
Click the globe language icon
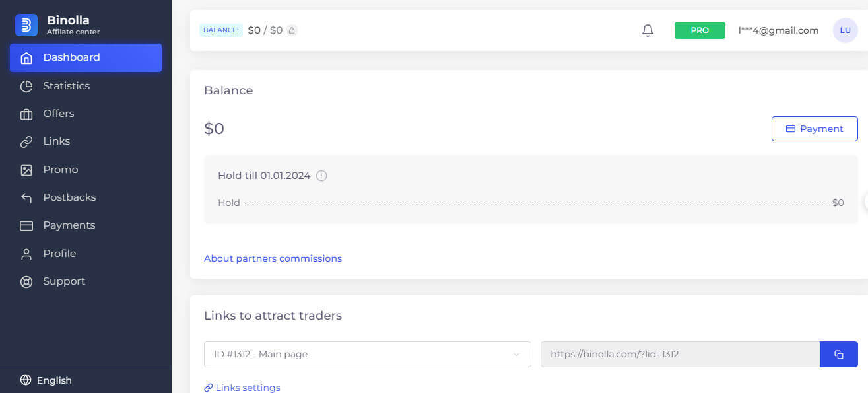pyautogui.click(x=26, y=380)
